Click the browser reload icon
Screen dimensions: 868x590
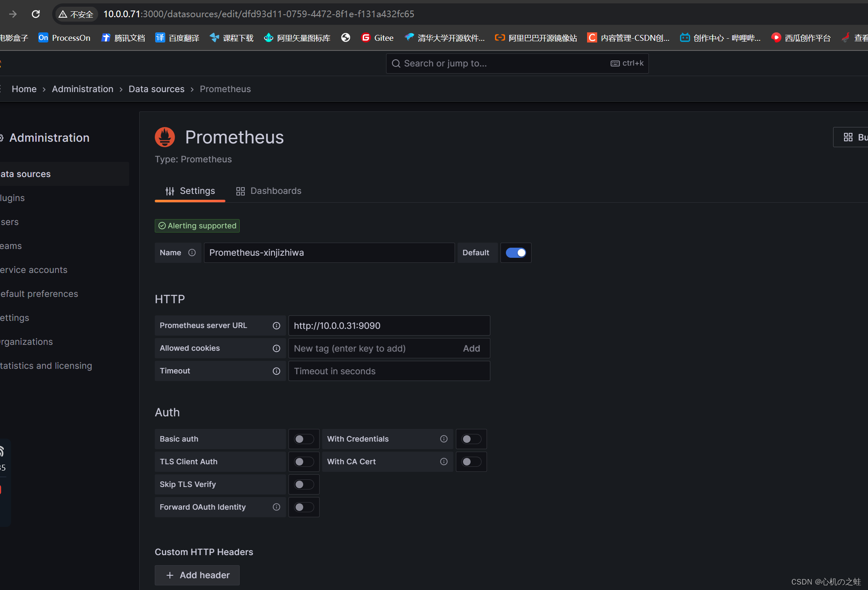(x=36, y=14)
